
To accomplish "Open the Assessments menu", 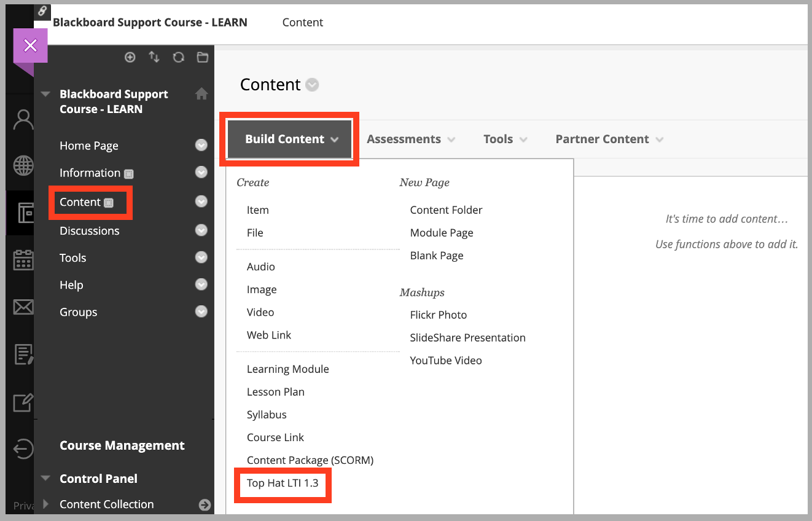I will pos(410,139).
